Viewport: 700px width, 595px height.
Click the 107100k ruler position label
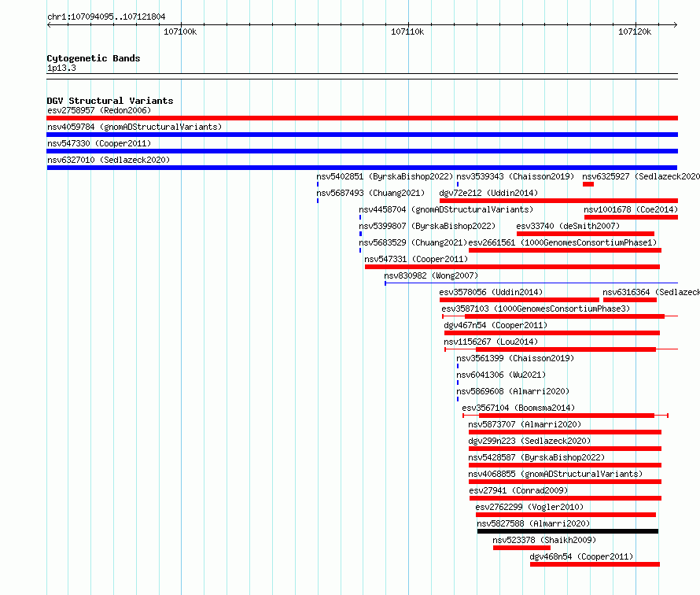click(x=180, y=31)
